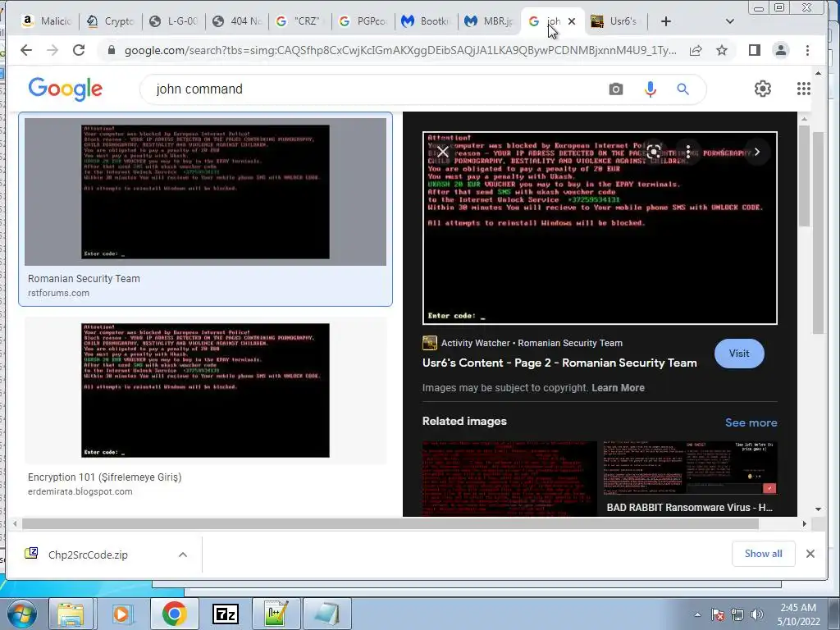The width and height of the screenshot is (840, 630).
Task: Open the Chrome profile avatar
Action: click(x=781, y=50)
